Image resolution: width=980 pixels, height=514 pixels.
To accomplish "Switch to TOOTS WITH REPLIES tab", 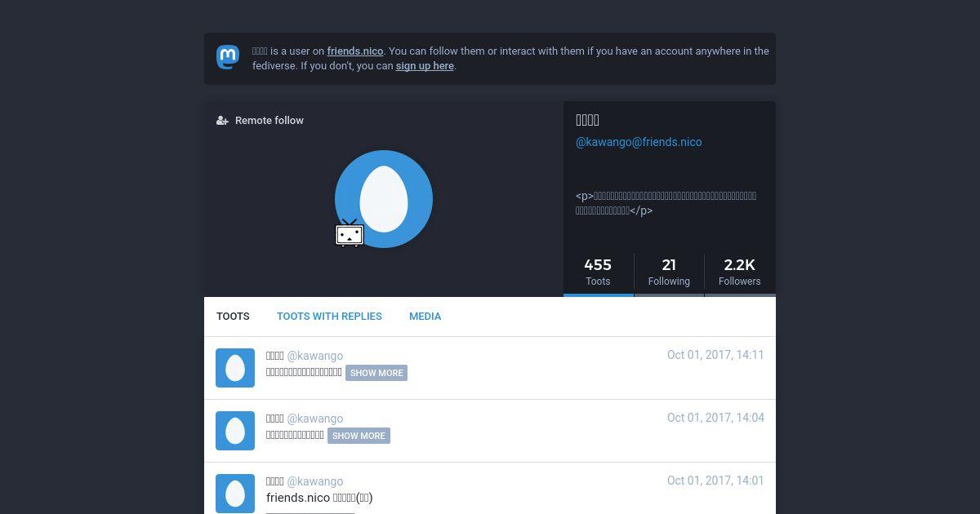I will [329, 317].
